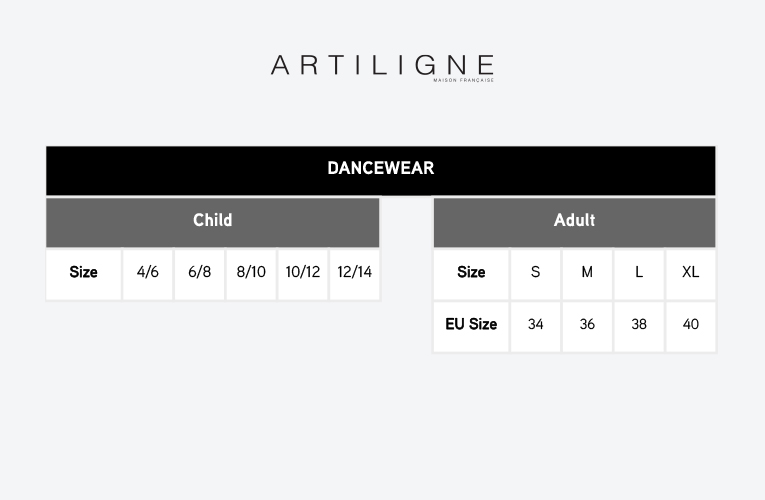Choose child size 6/8
This screenshot has height=500, width=765.
pyautogui.click(x=199, y=273)
